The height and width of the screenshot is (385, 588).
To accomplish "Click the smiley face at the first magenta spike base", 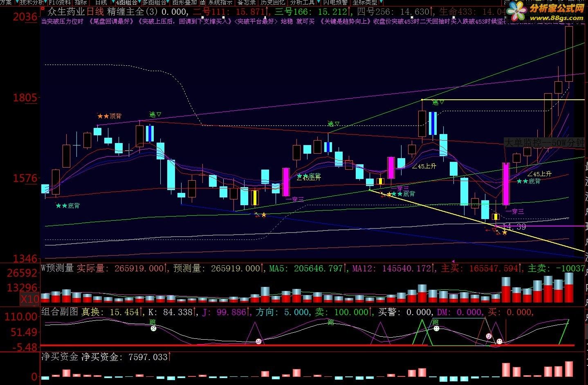I will 258,341.
